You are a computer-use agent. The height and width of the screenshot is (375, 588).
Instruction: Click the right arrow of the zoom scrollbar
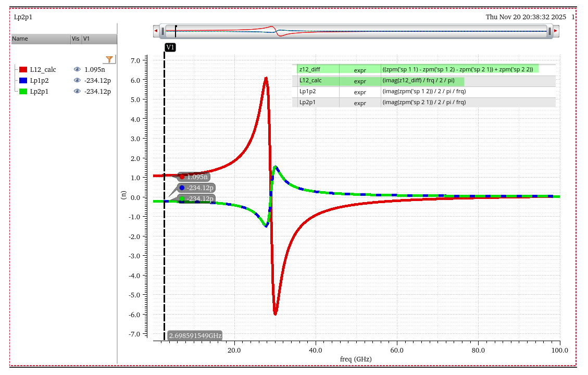coord(556,31)
